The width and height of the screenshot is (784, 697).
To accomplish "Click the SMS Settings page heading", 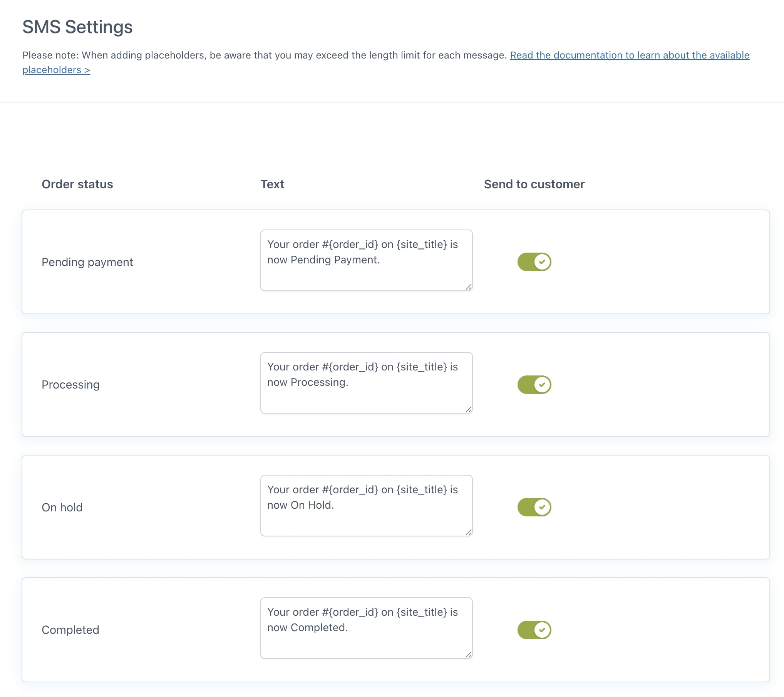I will pyautogui.click(x=77, y=27).
